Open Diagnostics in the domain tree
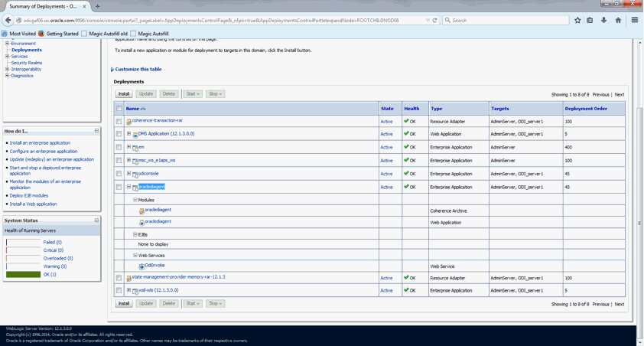 [22, 76]
